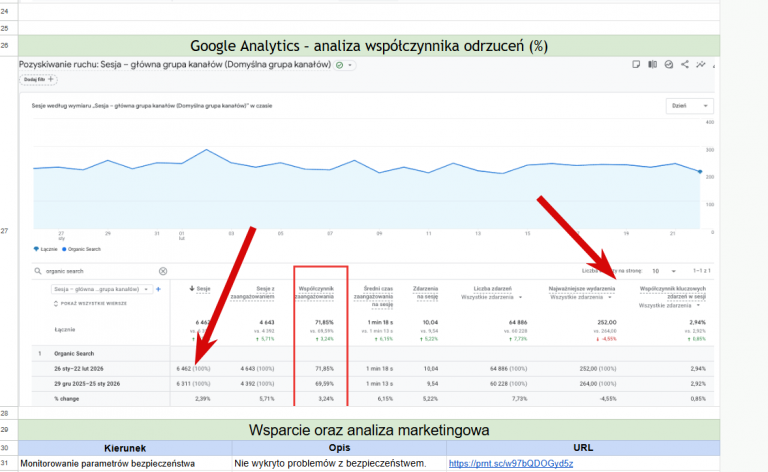Click the 252,00 (100%) key events cell
Screen dimensions: 768x472
coord(598,369)
